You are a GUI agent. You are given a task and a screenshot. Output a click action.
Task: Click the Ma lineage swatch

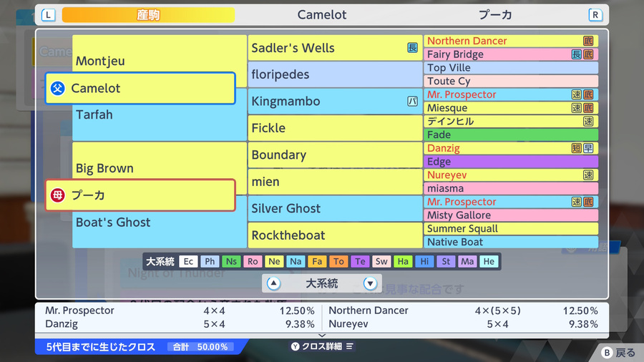click(x=467, y=261)
